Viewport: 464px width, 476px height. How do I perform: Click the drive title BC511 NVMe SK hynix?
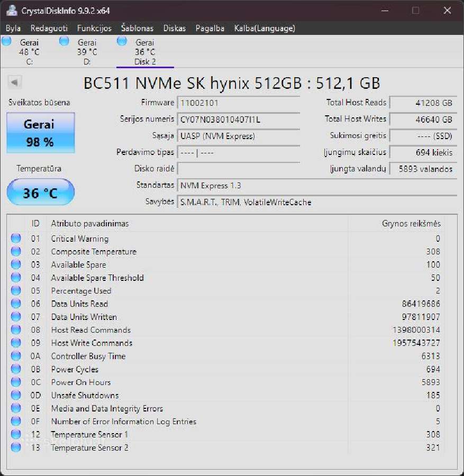click(231, 83)
